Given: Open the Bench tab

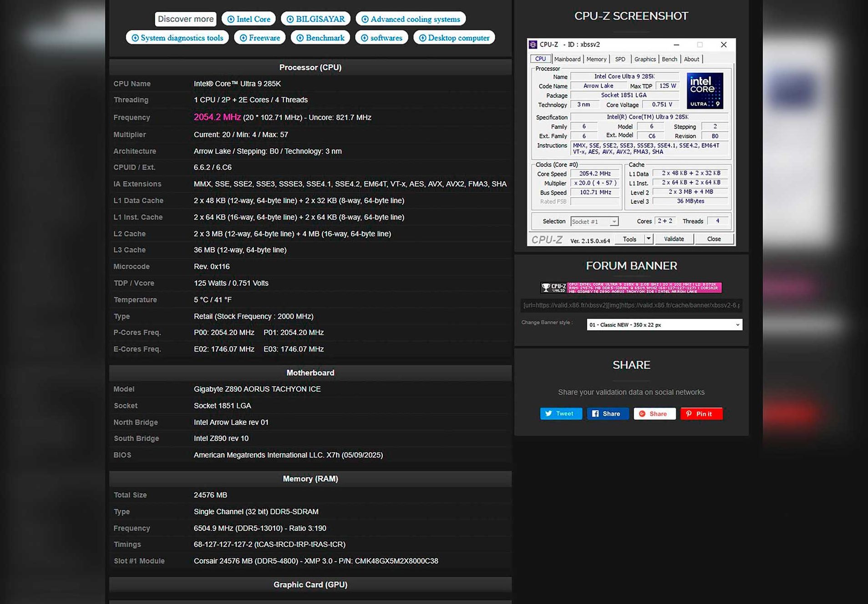Looking at the screenshot, I should (669, 59).
